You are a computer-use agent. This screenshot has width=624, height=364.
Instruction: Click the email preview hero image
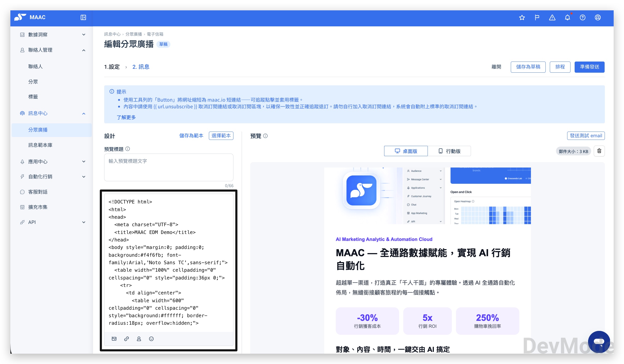[428, 196]
